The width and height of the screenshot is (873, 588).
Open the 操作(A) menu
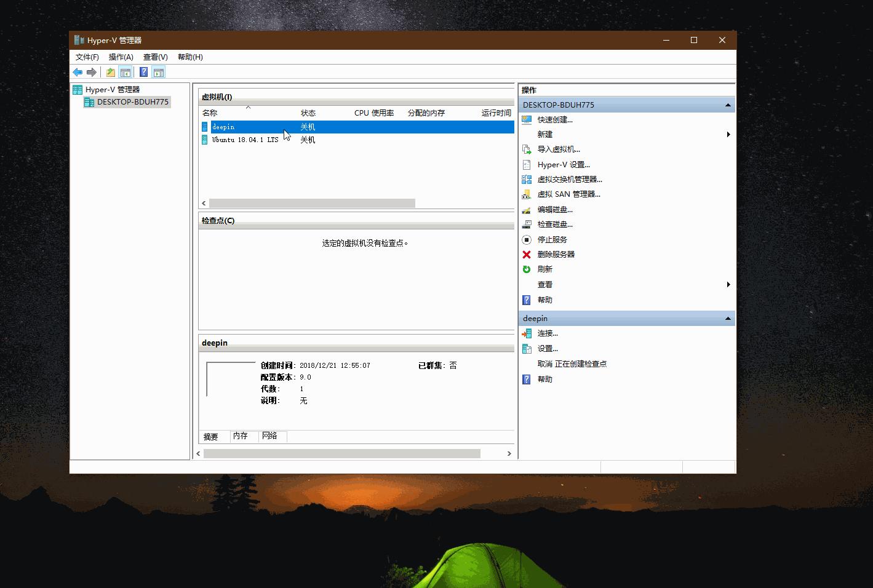point(121,57)
